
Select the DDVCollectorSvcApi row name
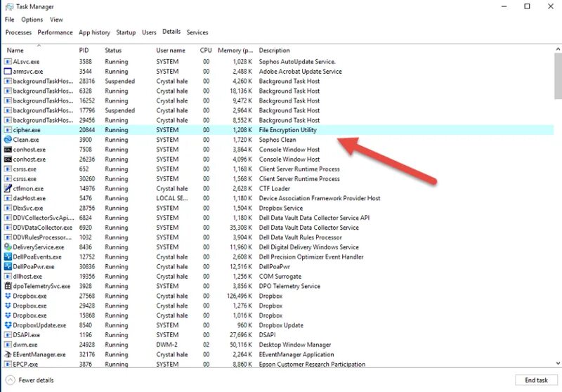pyautogui.click(x=44, y=218)
